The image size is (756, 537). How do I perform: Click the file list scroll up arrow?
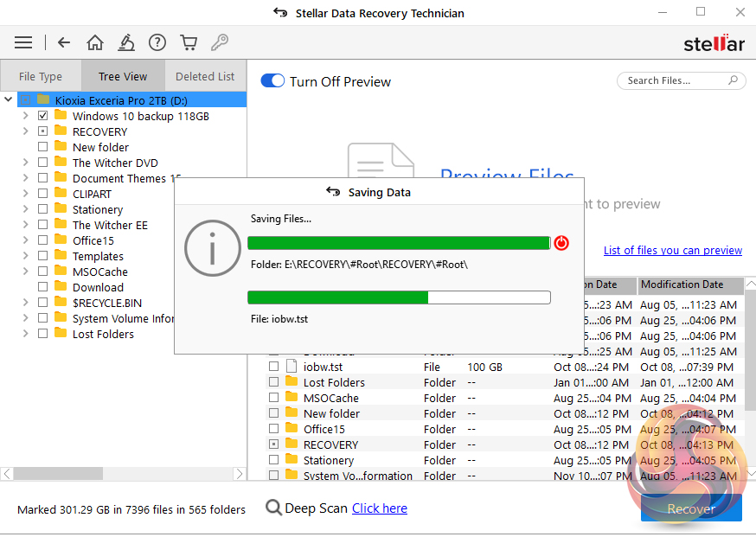(x=751, y=284)
